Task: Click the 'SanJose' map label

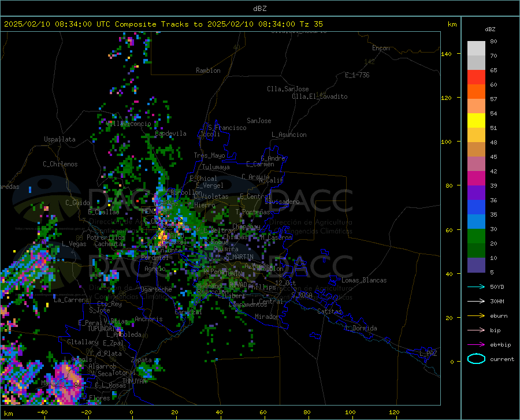Action: 259,121
